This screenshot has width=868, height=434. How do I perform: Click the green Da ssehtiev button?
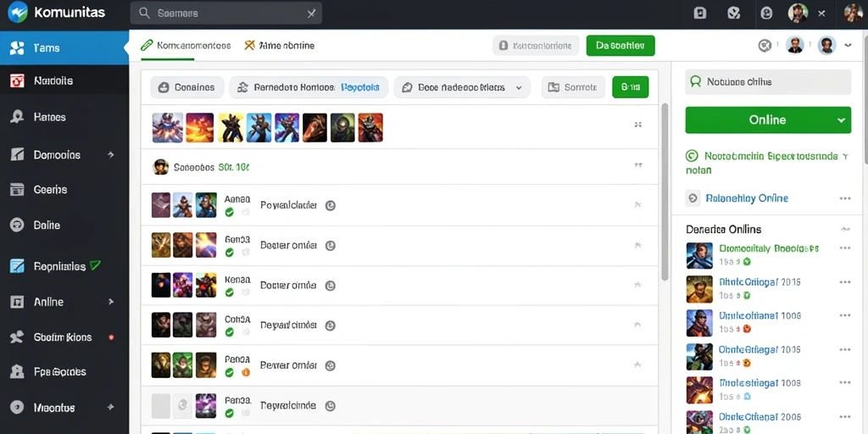620,46
